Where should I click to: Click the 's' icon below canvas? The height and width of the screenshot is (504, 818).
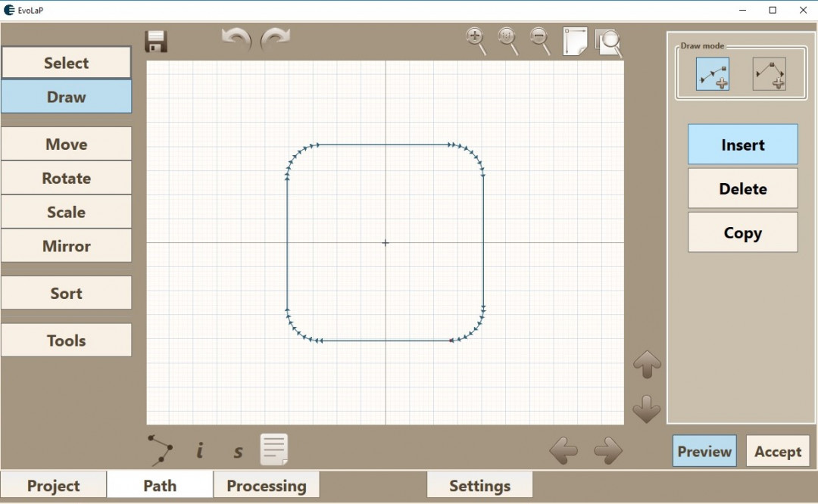click(238, 452)
